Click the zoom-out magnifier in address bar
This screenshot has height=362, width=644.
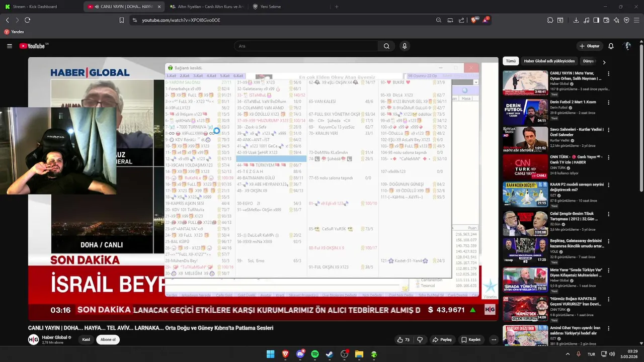(x=438, y=20)
